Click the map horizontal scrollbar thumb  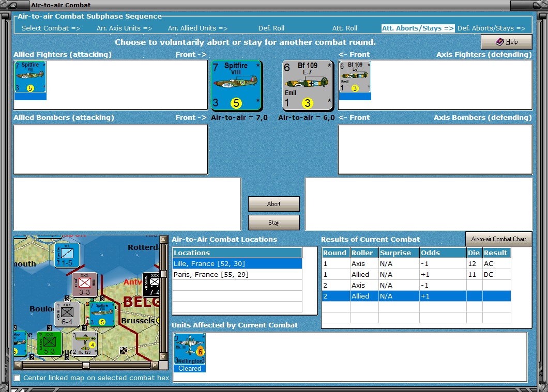click(86, 365)
